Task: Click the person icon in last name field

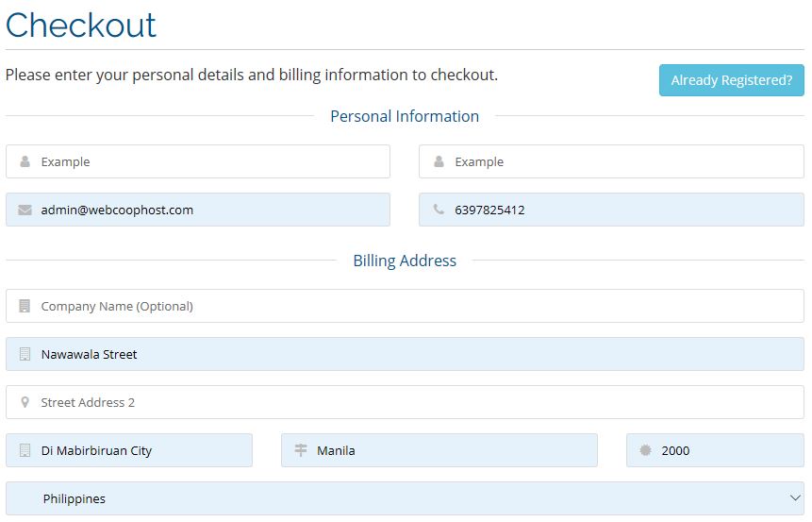Action: point(439,161)
